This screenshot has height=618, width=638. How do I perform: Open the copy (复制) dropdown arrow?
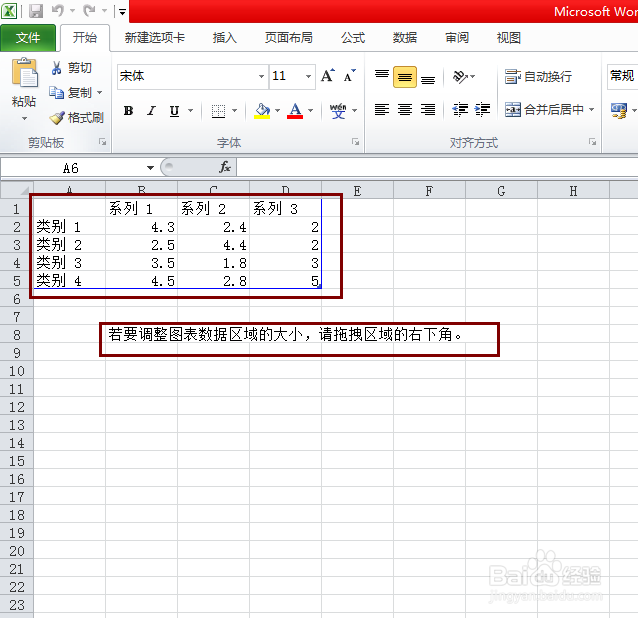[x=99, y=93]
